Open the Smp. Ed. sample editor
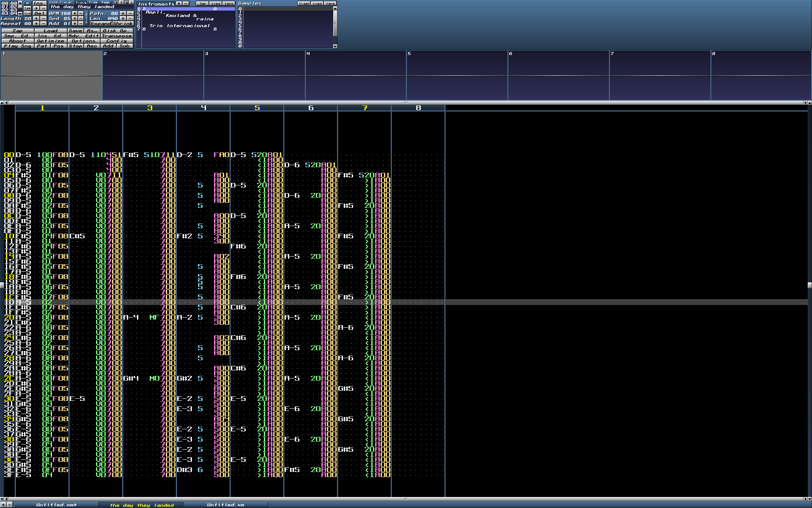The image size is (812, 508). [18, 36]
